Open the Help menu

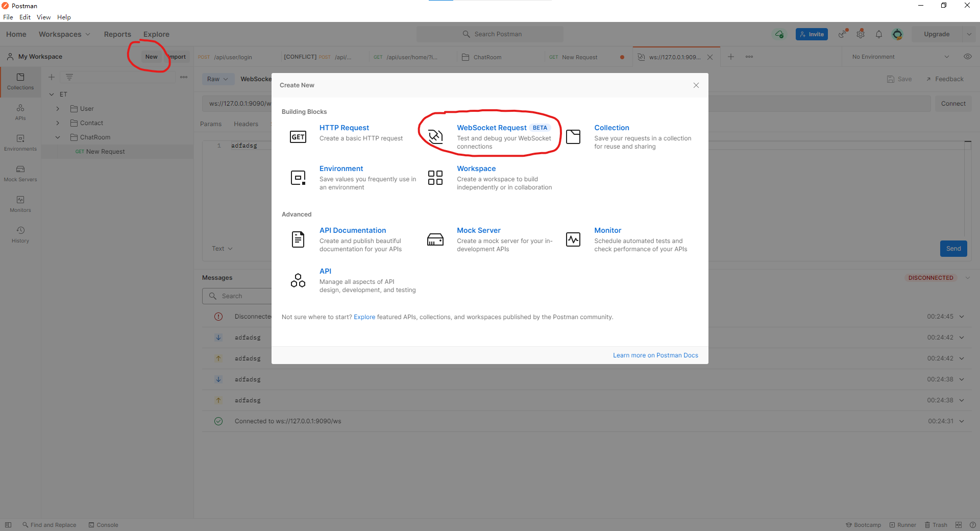tap(64, 17)
